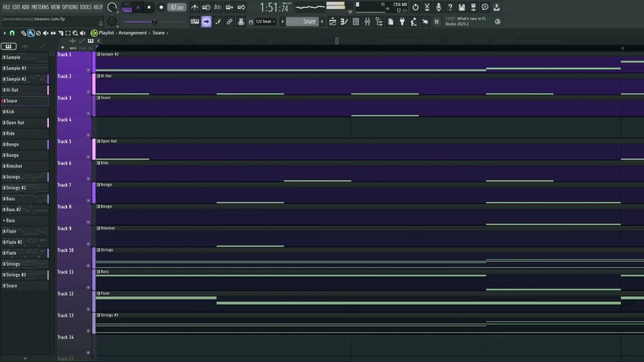The height and width of the screenshot is (362, 644).
Task: Open the Browser tree icon
Action: point(379,22)
